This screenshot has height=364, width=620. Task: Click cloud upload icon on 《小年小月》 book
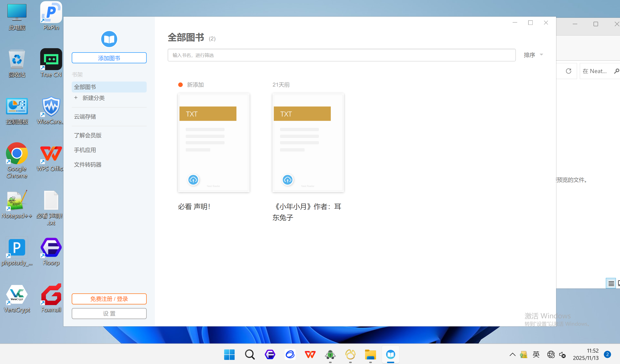(287, 180)
